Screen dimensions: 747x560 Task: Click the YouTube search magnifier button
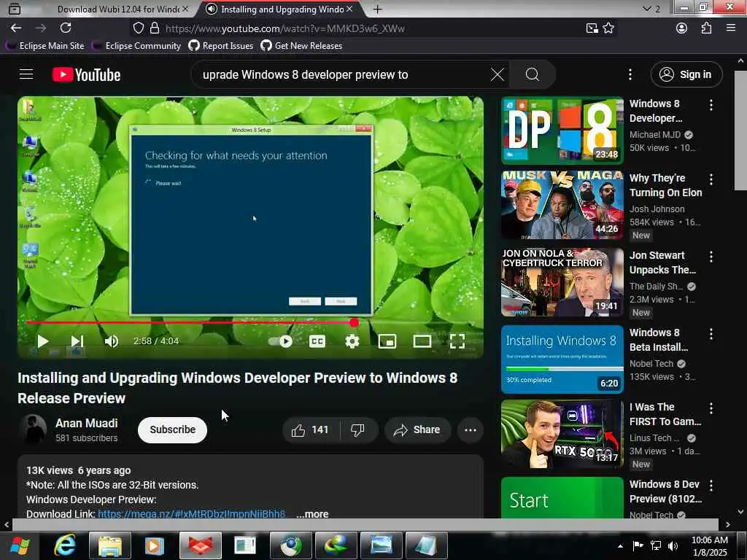click(533, 74)
